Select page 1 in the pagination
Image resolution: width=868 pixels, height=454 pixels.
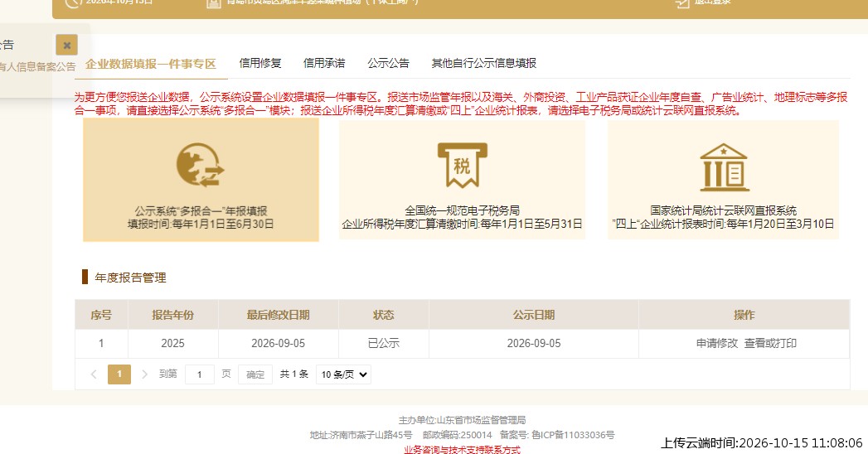point(119,374)
